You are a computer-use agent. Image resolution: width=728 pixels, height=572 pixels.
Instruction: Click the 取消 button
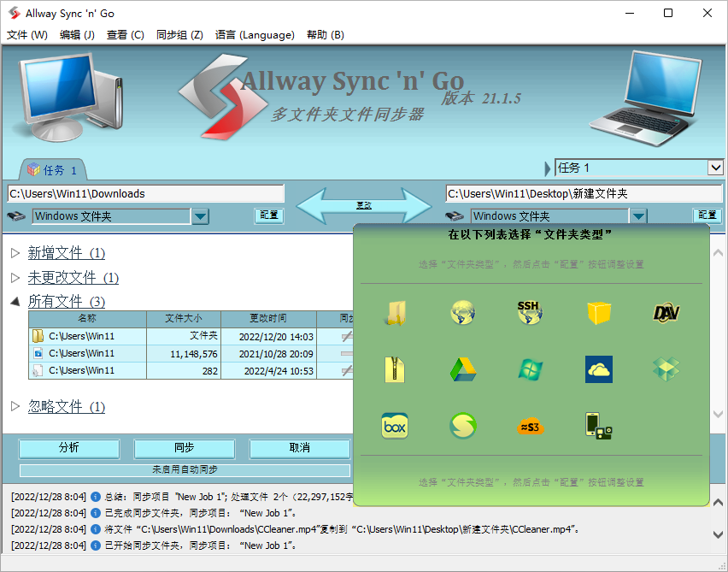pos(299,448)
